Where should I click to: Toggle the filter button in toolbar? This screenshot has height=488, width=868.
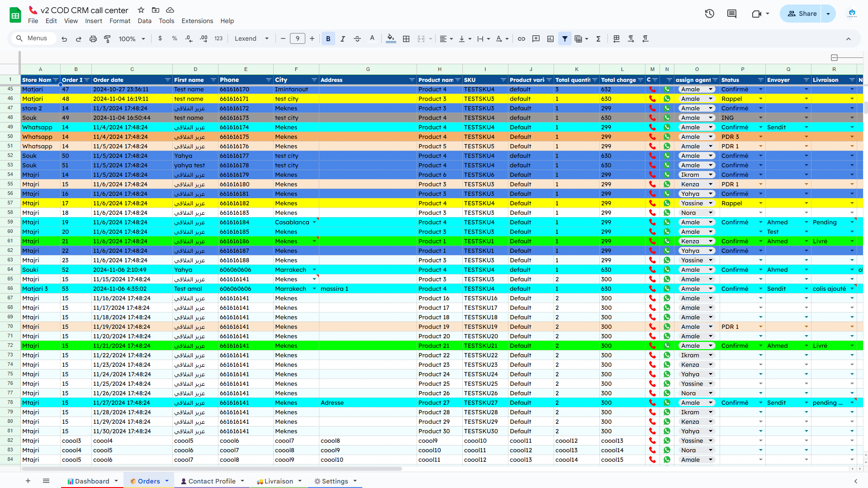564,39
